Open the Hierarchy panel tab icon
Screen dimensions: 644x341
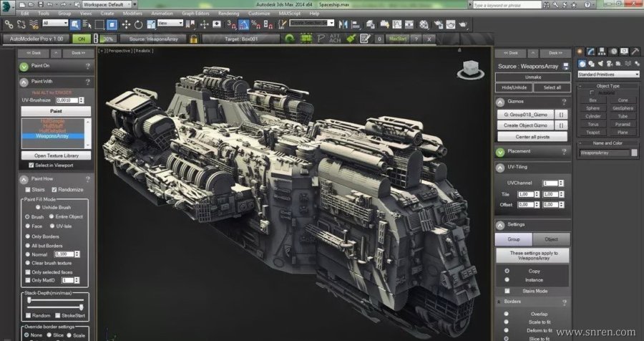(602, 52)
